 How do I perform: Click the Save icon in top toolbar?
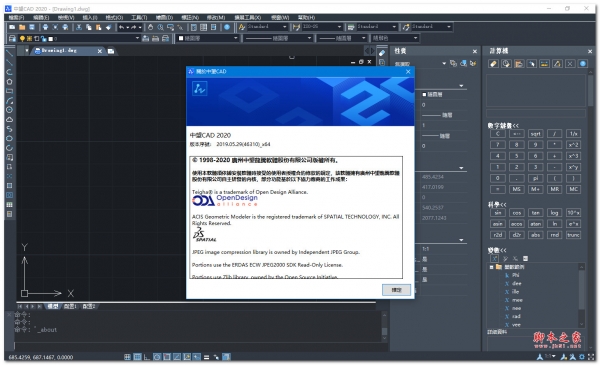pyautogui.click(x=32, y=27)
